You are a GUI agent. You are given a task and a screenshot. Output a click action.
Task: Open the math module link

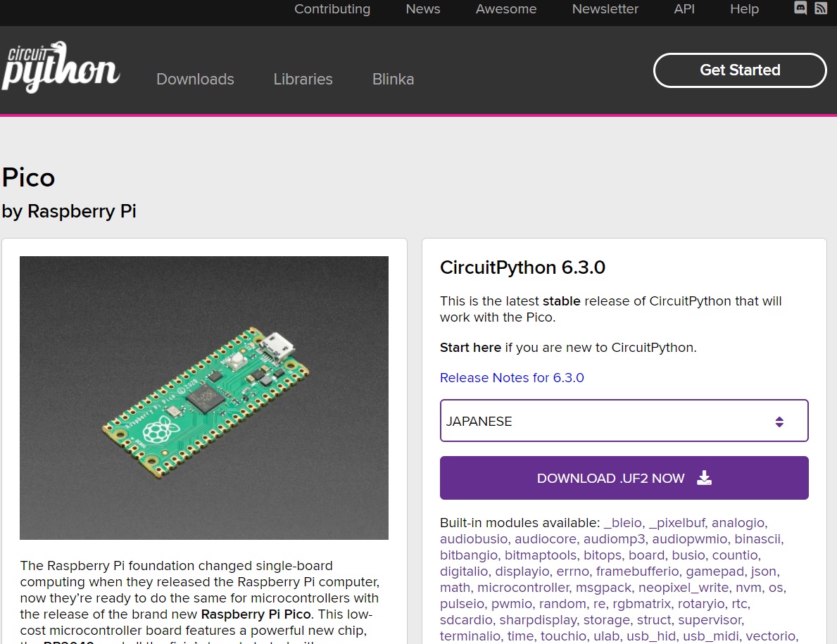click(x=455, y=588)
